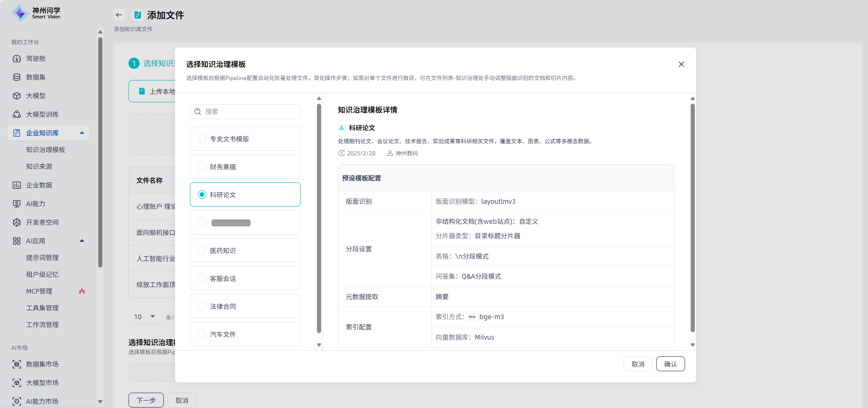Open 工具集管理 submenu item
Screen dimensions: 868x408
42,308
